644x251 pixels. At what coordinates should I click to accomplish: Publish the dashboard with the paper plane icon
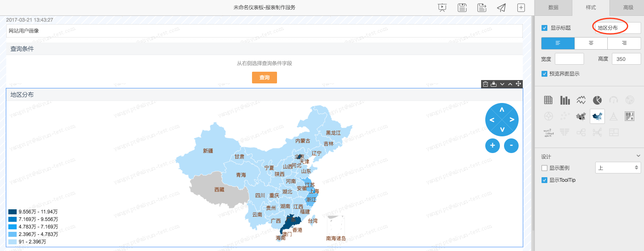click(x=501, y=8)
